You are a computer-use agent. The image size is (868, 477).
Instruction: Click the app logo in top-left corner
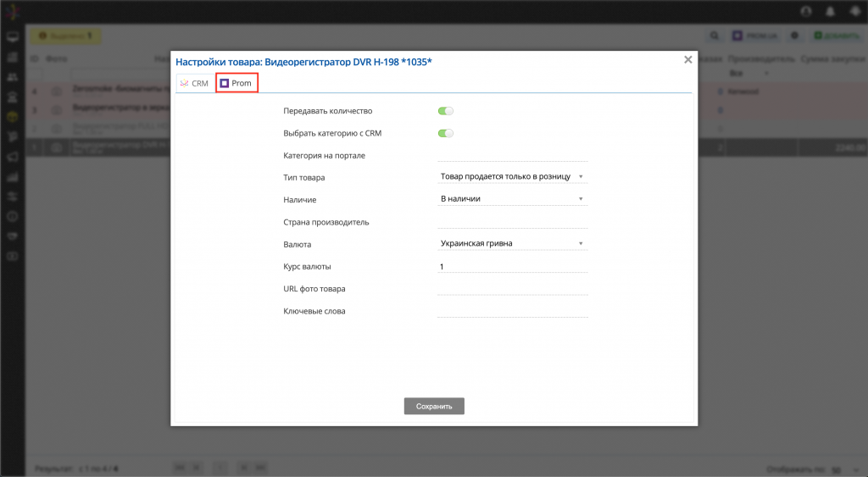coord(12,12)
